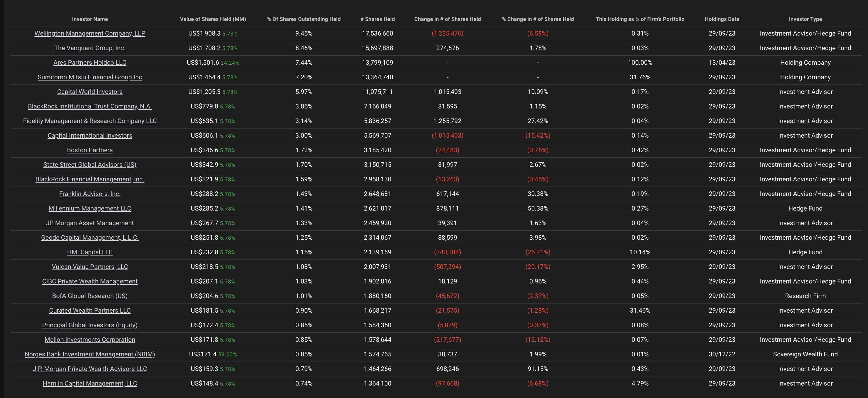This screenshot has width=868, height=398.
Task: Click the # Shares Held column header
Action: [377, 19]
